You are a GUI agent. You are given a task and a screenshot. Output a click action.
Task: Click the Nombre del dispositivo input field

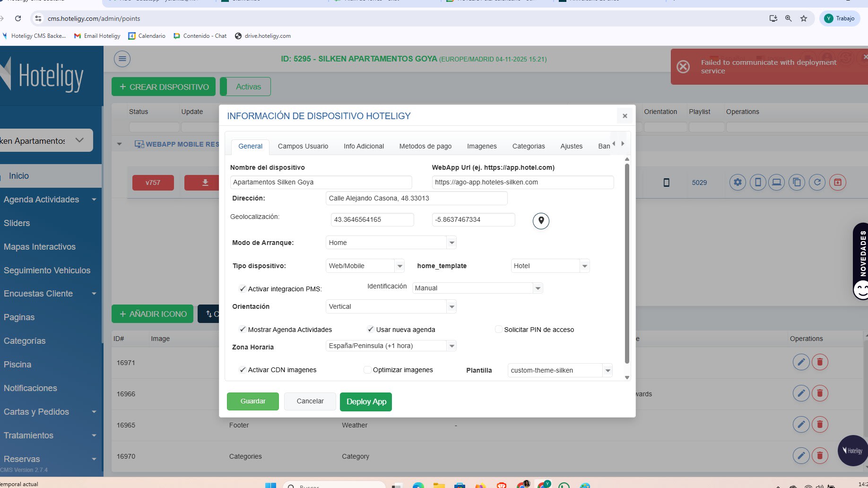coord(321,183)
